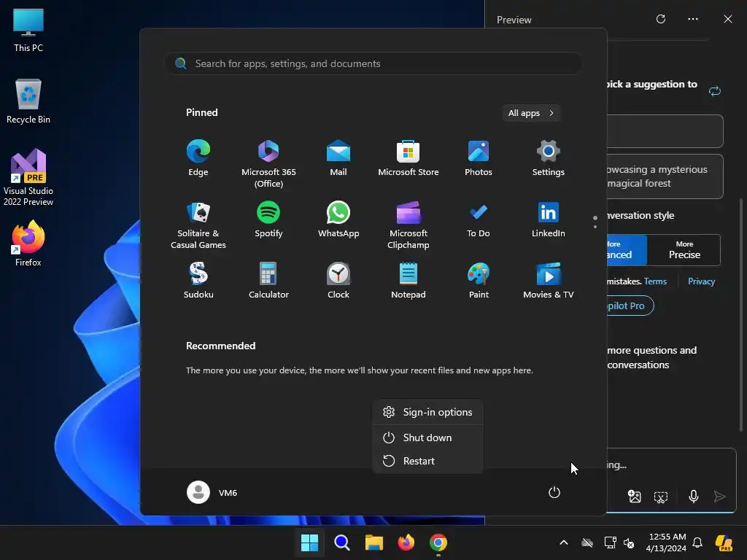Image resolution: width=747 pixels, height=560 pixels.
Task: Open LinkedIn pinned app
Action: tap(549, 219)
